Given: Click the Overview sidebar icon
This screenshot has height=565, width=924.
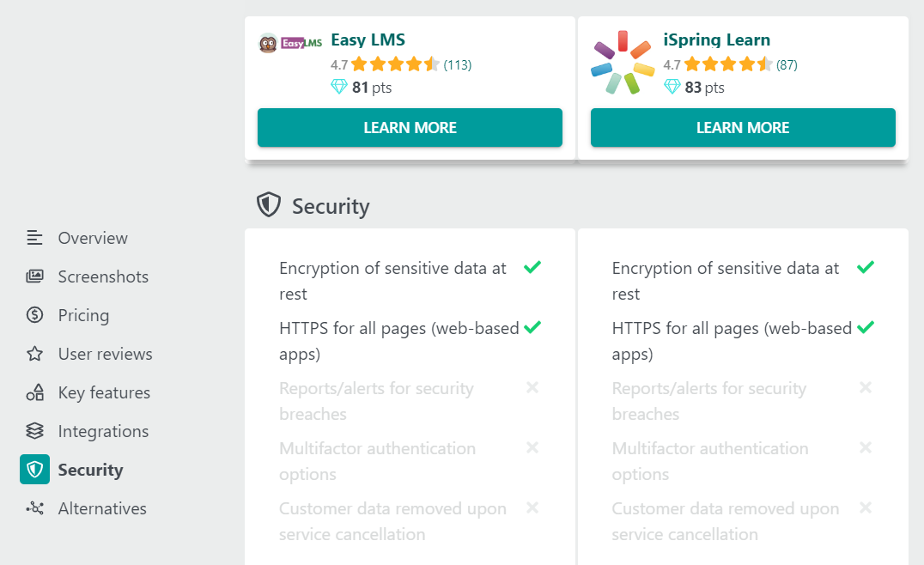Looking at the screenshot, I should [x=34, y=238].
